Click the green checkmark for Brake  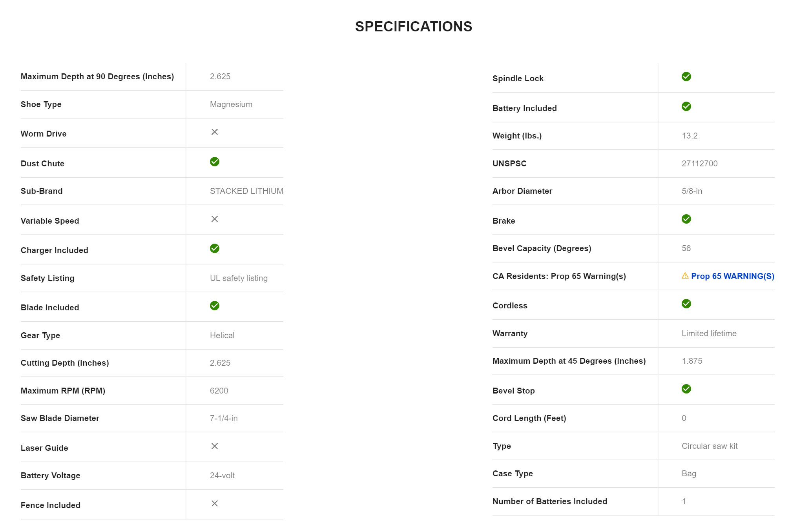pyautogui.click(x=686, y=219)
